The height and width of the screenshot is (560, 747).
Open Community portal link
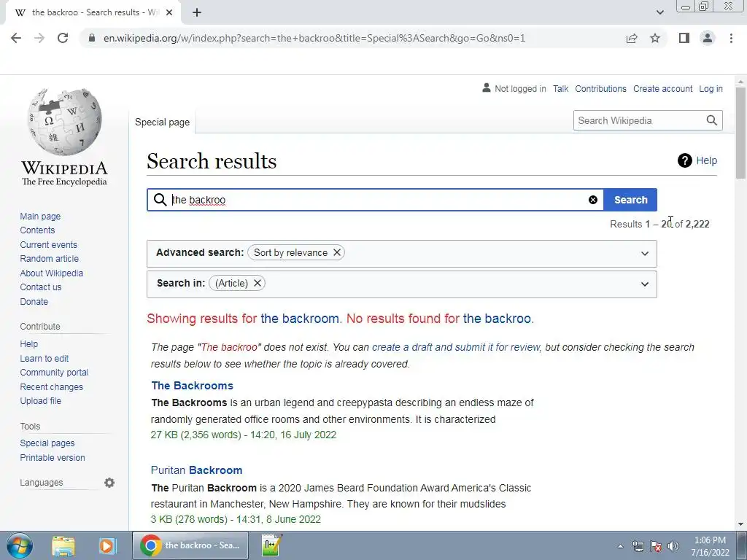(54, 373)
